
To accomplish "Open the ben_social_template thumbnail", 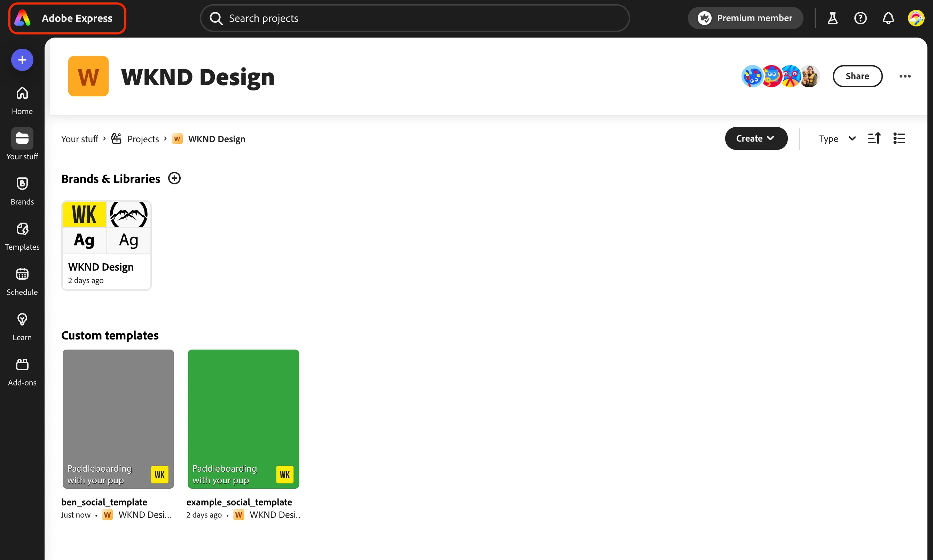I will [118, 419].
